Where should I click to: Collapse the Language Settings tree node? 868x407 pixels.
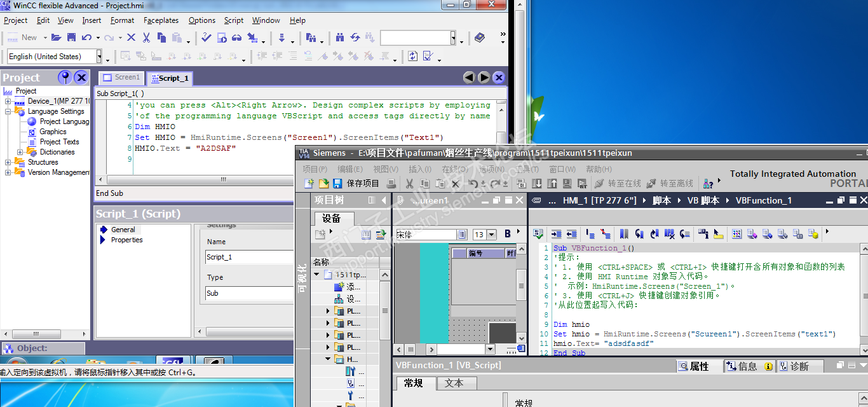pyautogui.click(x=8, y=111)
